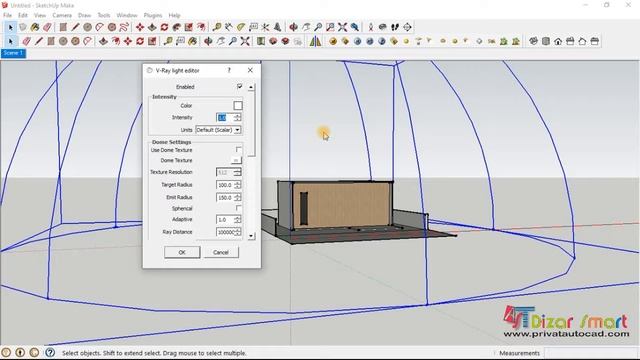Switch to Left view icon

(x=595, y=41)
